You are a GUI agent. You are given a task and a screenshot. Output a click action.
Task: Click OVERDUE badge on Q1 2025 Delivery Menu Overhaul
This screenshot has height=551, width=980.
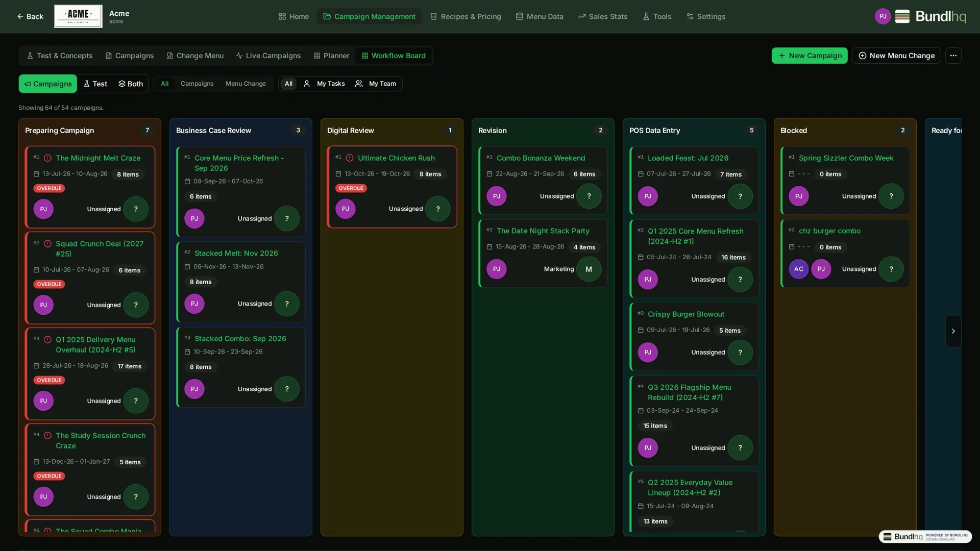tap(49, 380)
